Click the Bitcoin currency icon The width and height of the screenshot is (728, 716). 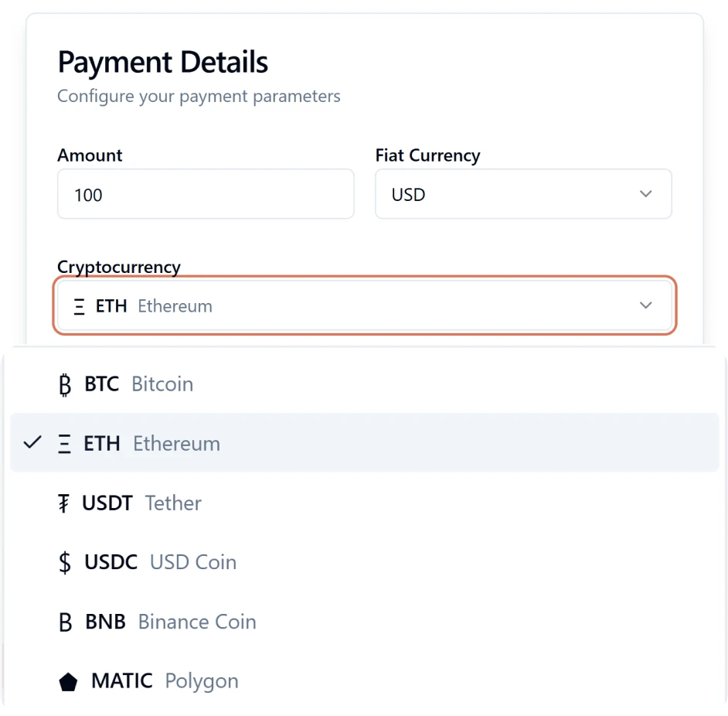(65, 384)
